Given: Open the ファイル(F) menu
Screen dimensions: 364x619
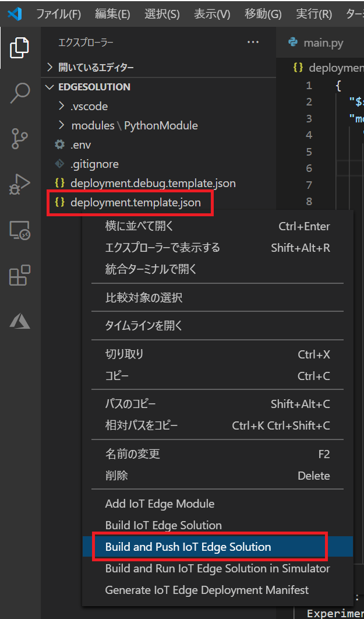Looking at the screenshot, I should (58, 14).
